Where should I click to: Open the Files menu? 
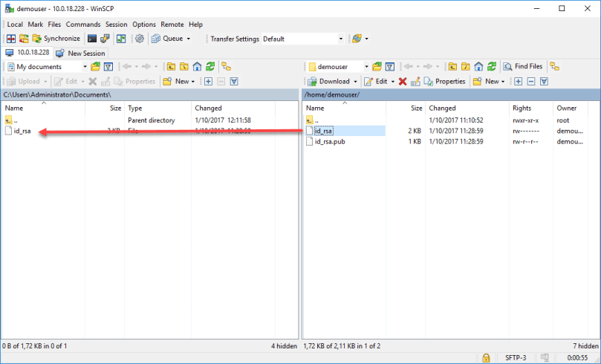tap(54, 25)
